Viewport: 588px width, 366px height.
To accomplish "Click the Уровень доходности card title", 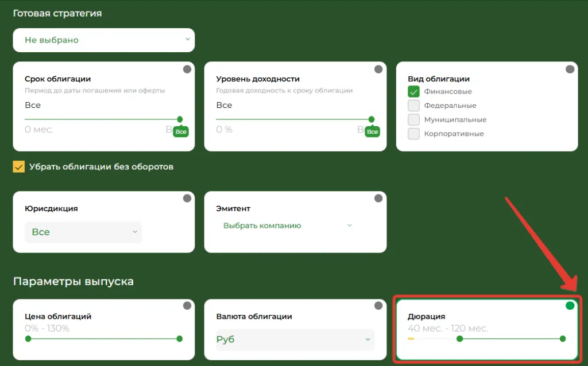I will [x=258, y=79].
